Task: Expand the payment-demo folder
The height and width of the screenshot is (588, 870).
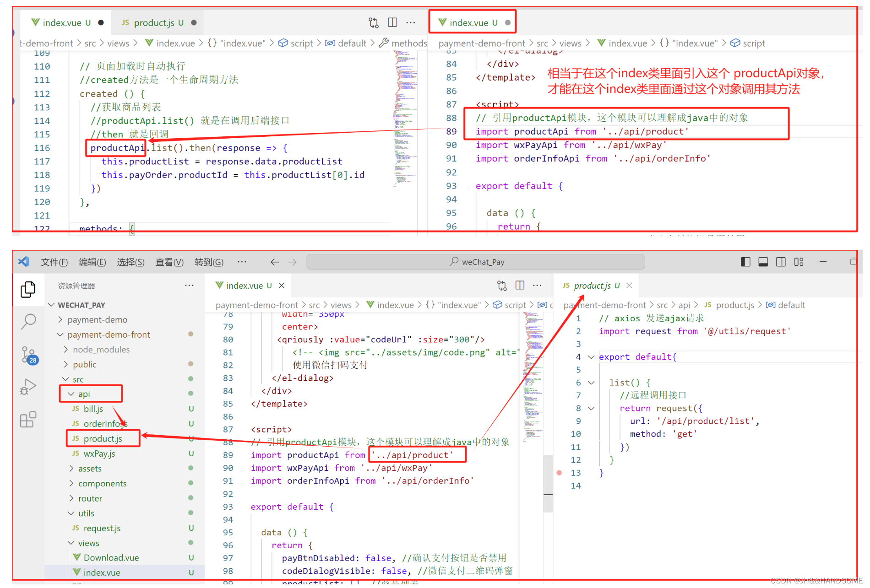Action: coord(60,319)
